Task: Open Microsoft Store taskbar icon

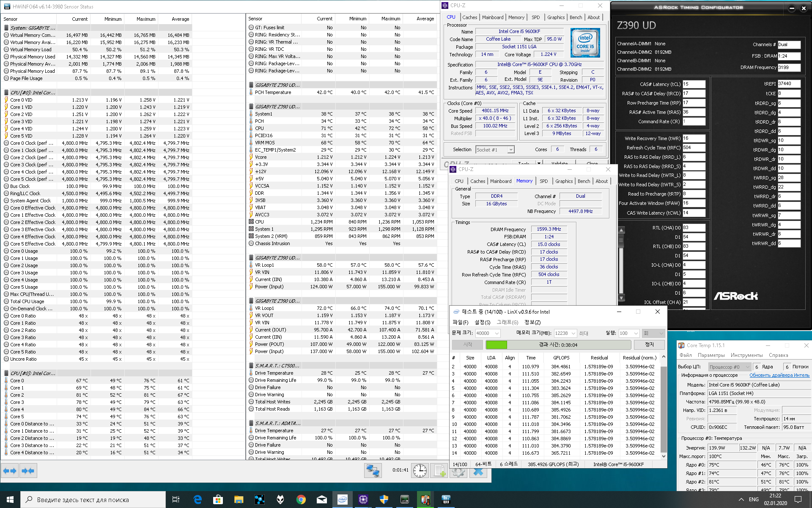Action: (218, 500)
